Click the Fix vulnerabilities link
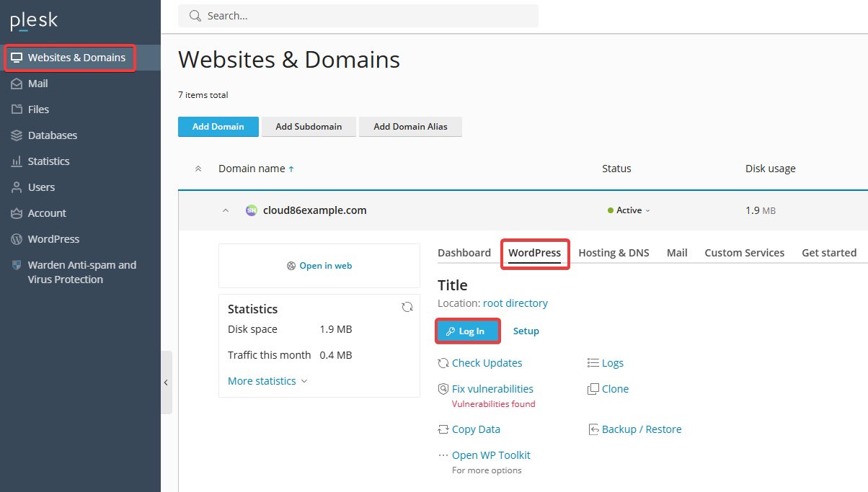 click(493, 389)
